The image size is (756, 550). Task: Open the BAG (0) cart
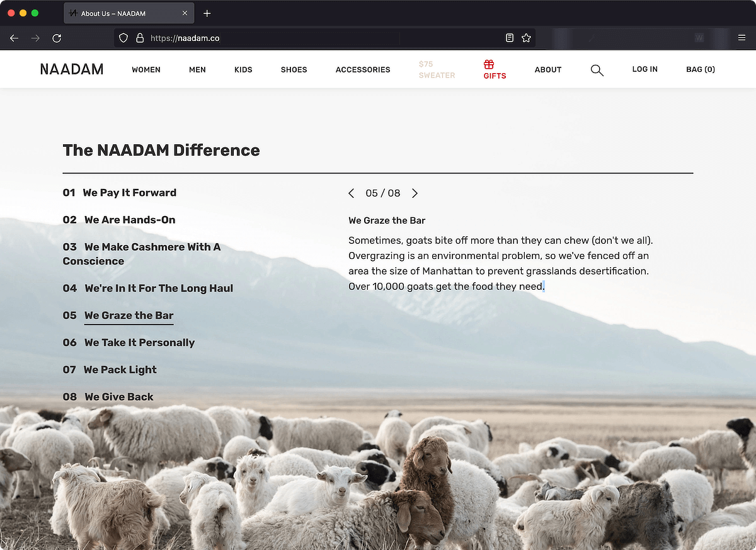coord(701,69)
